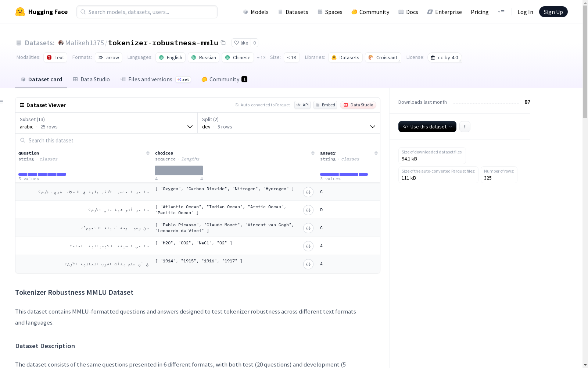
Task: Open Spaces in the navbar
Action: point(330,12)
